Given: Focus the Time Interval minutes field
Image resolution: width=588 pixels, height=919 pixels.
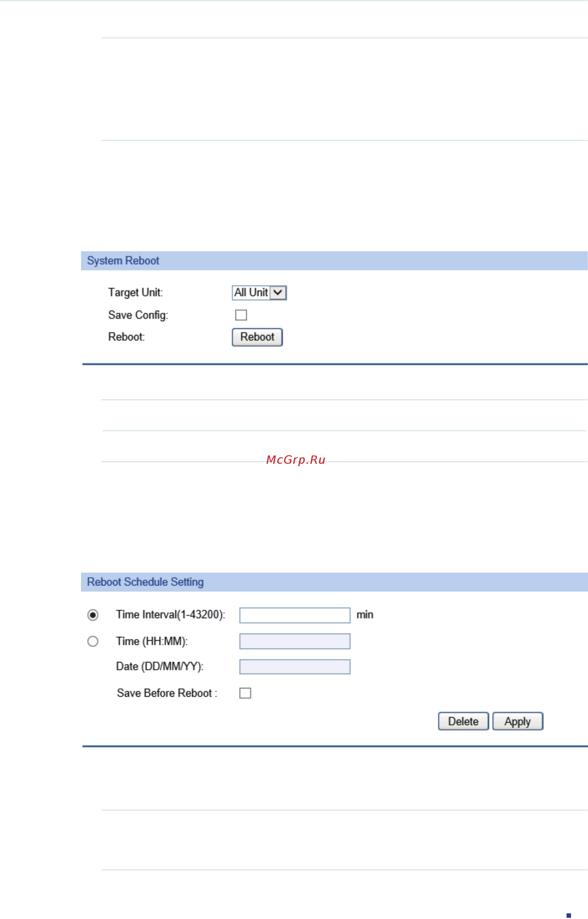Looking at the screenshot, I should pos(295,615).
